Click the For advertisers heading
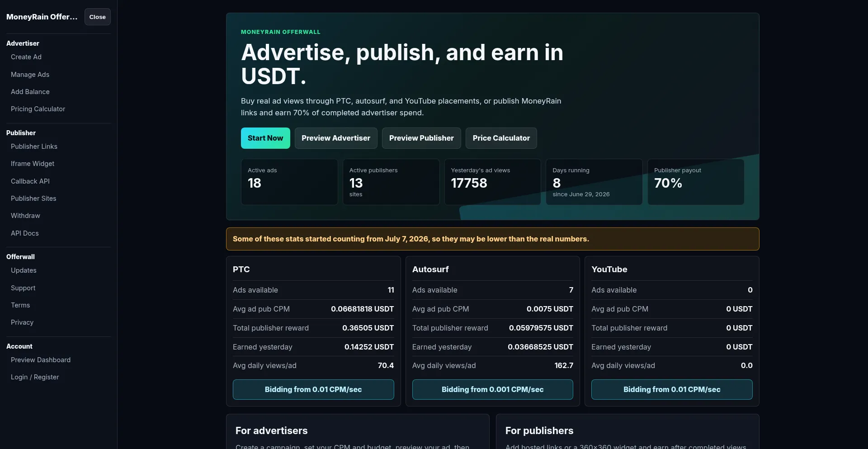868x449 pixels. 271,430
